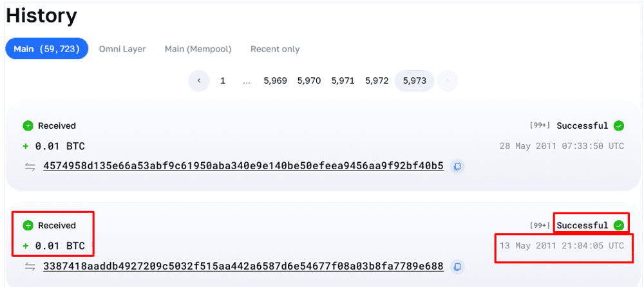Open the Main (Mempool) tab
Image resolution: width=644 pixels, height=287 pixels.
(x=198, y=49)
